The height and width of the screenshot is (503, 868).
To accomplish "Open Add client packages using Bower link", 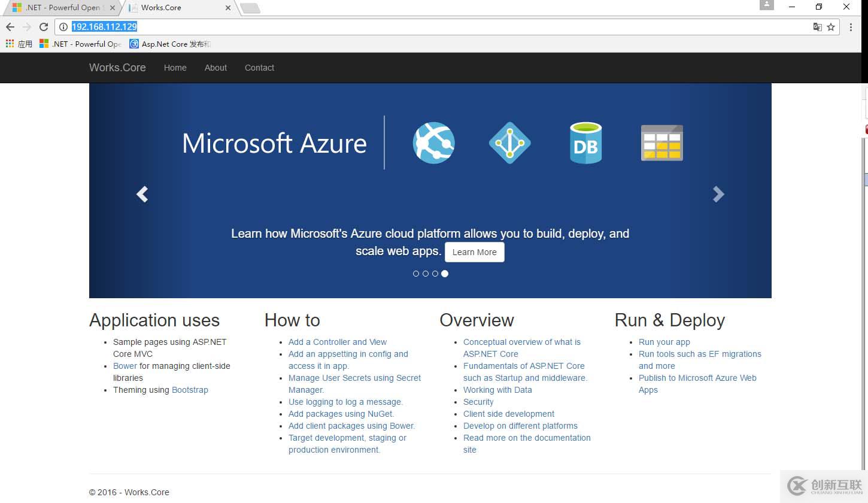I will pos(351,426).
